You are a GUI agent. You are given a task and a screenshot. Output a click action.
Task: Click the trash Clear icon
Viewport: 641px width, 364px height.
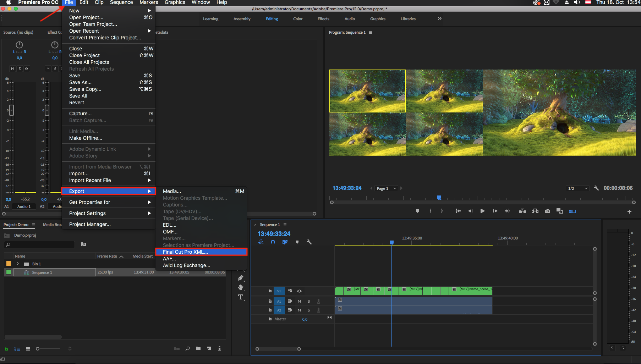(219, 349)
